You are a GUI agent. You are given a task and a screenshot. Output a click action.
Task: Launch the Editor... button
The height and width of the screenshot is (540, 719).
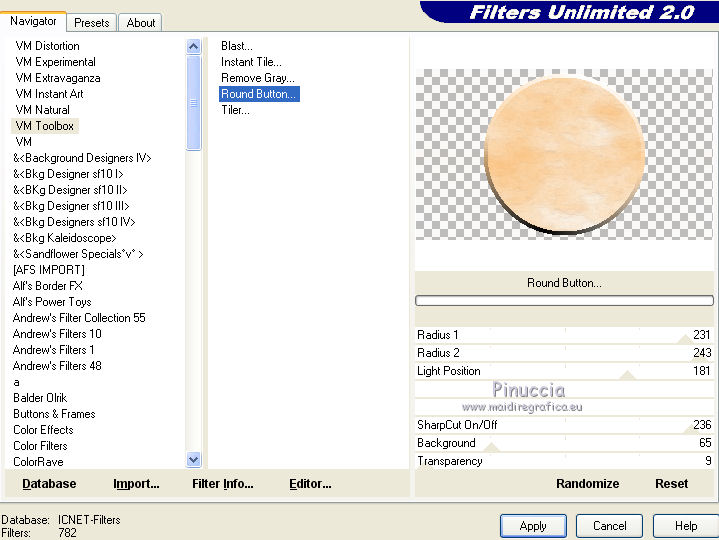click(310, 484)
